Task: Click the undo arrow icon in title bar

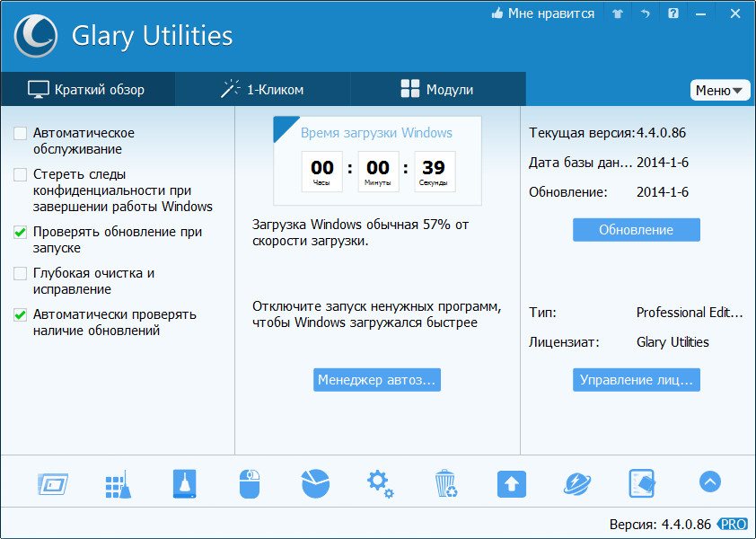Action: (x=646, y=13)
